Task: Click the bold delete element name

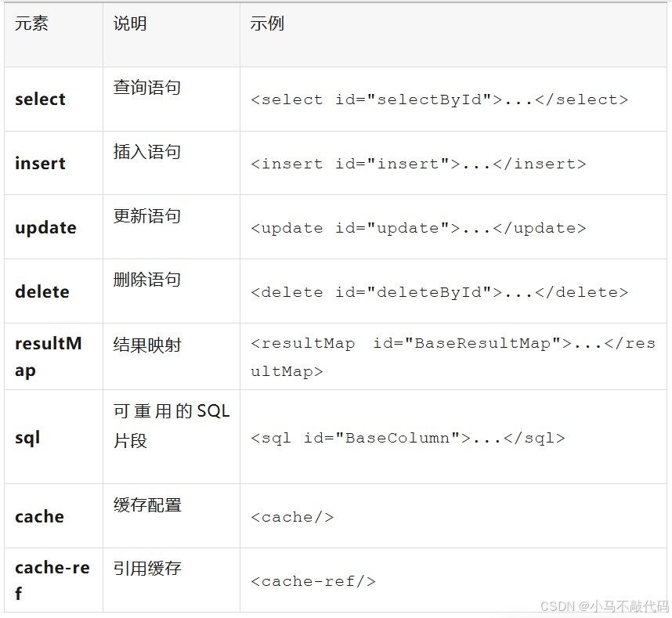Action: pos(42,292)
